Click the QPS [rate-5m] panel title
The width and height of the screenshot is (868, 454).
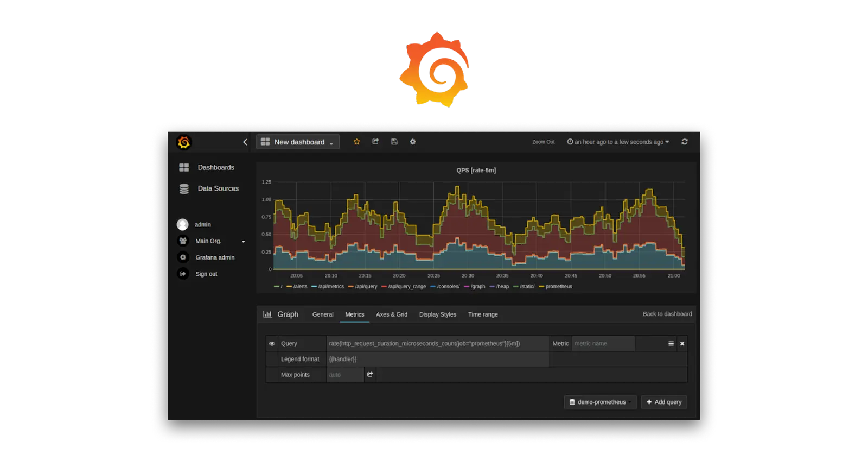(476, 171)
